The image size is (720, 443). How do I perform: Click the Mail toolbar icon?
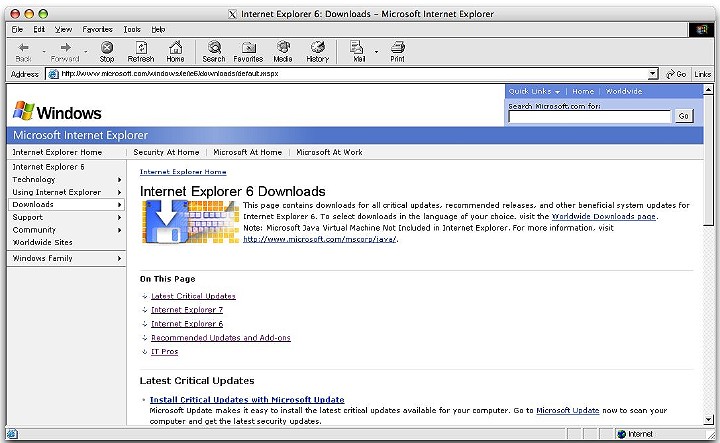[357, 47]
